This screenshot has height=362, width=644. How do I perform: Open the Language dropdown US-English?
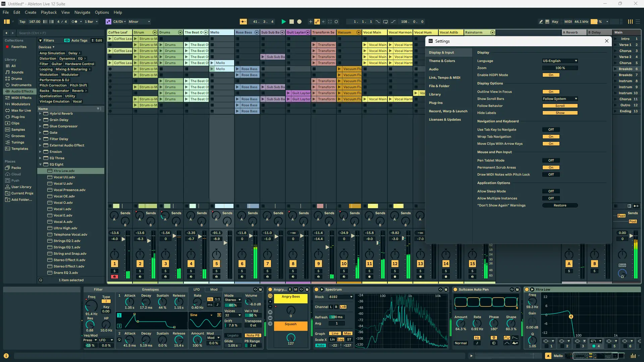pyautogui.click(x=560, y=61)
